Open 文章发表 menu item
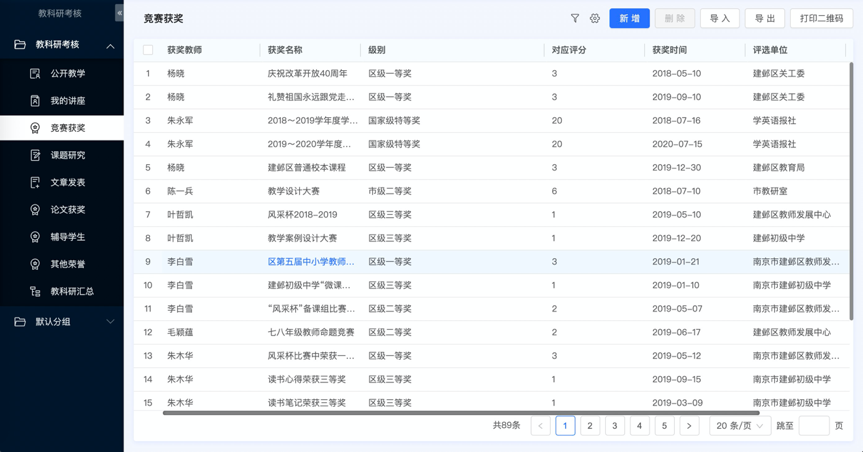The height and width of the screenshot is (452, 863). click(62, 182)
